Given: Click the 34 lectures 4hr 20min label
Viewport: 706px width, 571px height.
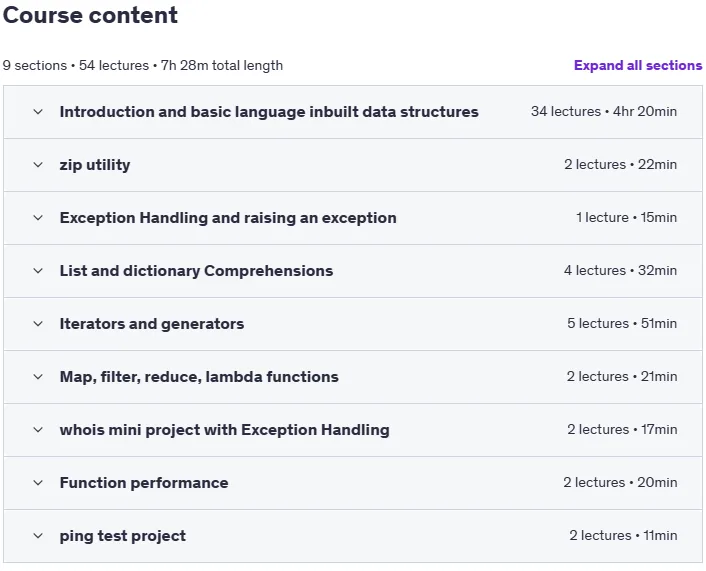Looking at the screenshot, I should click(604, 111).
